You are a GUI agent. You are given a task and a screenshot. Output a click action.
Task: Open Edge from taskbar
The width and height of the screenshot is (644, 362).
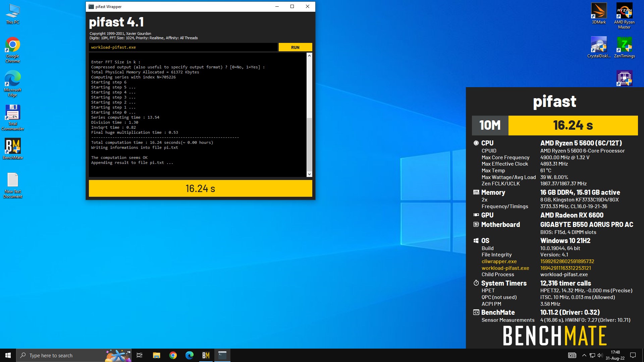[190, 355]
